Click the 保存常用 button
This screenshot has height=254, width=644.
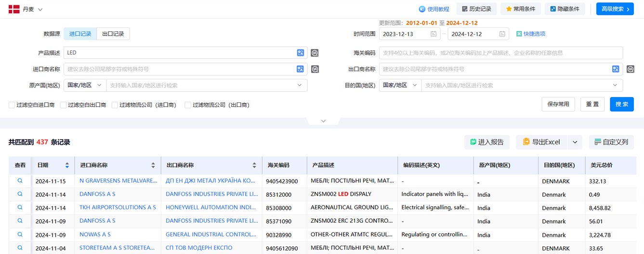558,104
